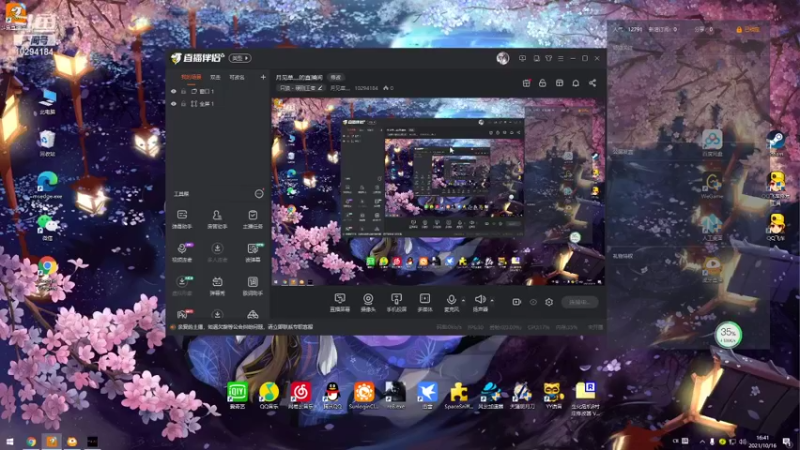Viewport: 800px width, 450px height.
Task: Add camera source from bottom toolbar
Action: click(368, 302)
